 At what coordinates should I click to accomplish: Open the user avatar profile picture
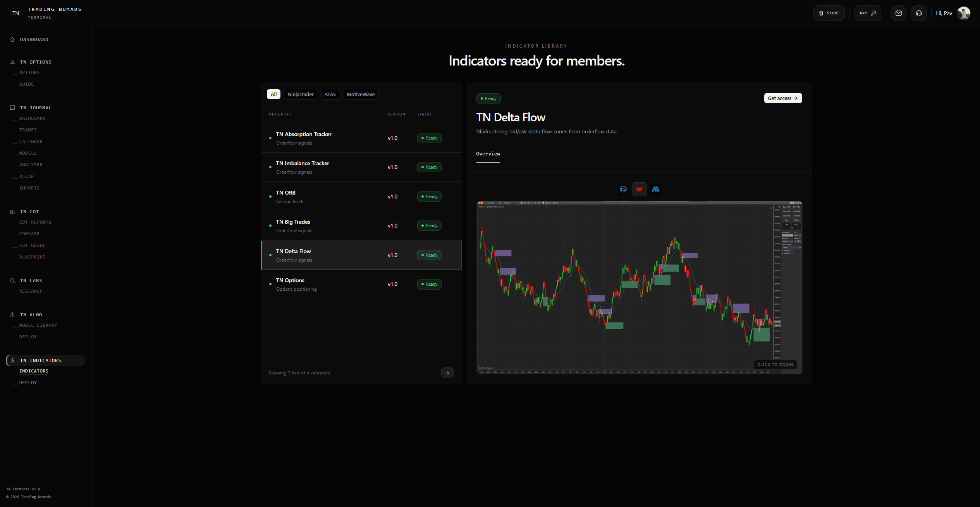click(963, 13)
